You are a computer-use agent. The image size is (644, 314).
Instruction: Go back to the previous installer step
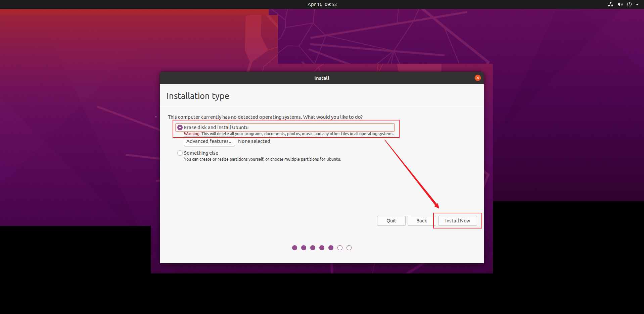tap(421, 221)
